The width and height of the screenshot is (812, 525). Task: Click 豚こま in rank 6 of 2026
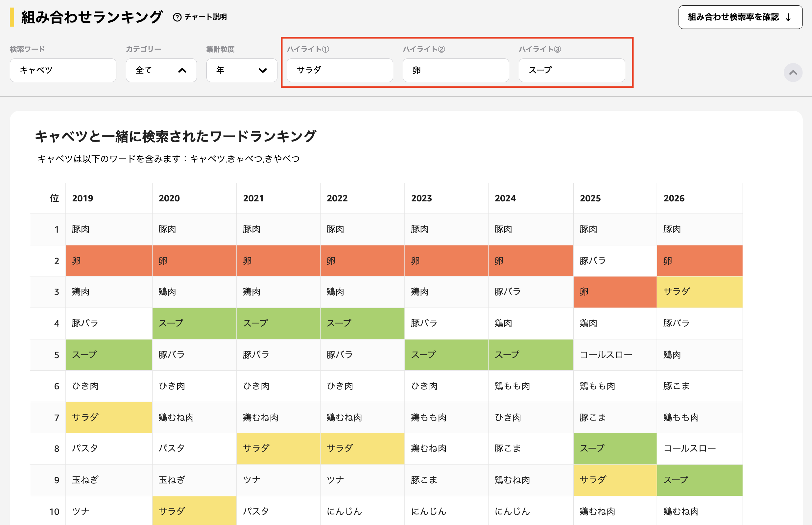676,386
